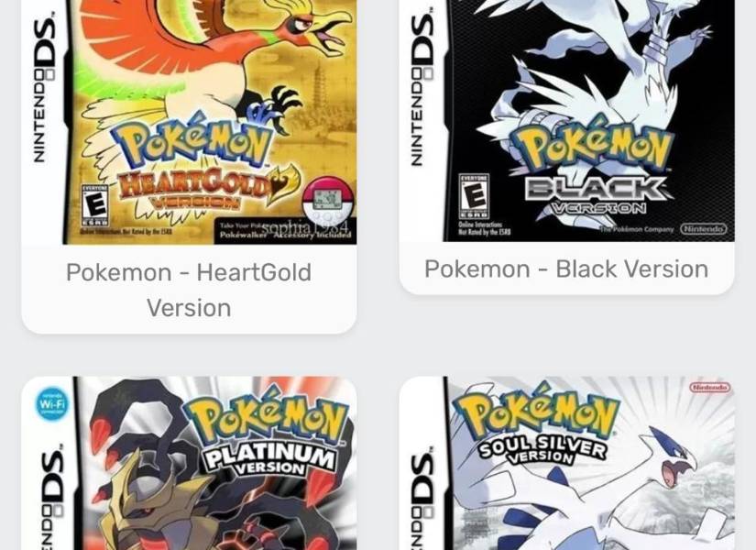The image size is (756, 550).
Task: Click the Platinum Version logo on the cover
Action: point(270,459)
